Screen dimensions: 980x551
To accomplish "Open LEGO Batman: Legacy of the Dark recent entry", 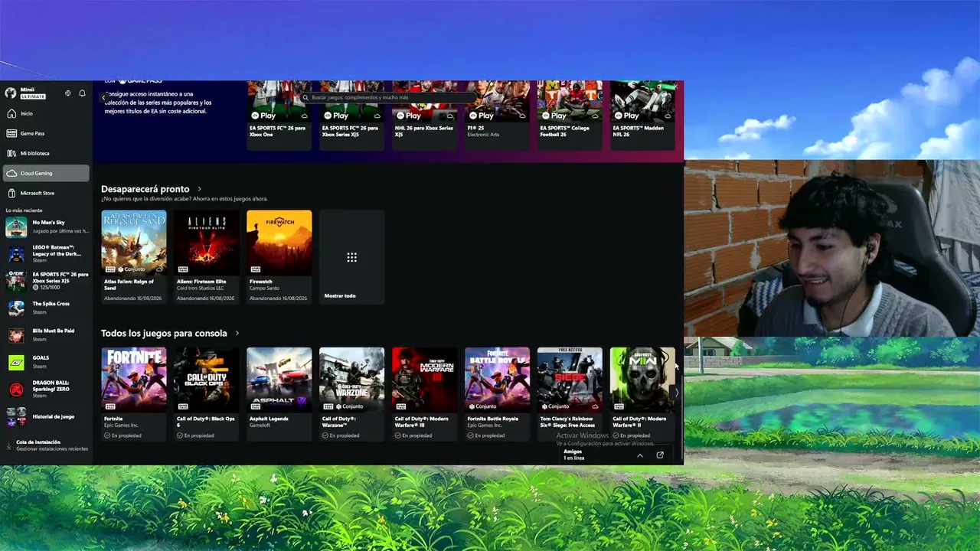I will click(x=46, y=254).
